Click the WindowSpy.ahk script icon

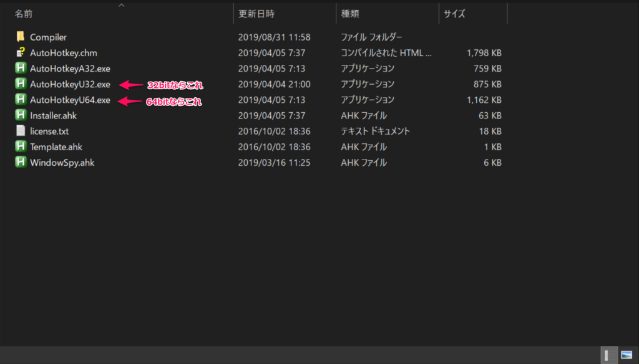[x=21, y=162]
